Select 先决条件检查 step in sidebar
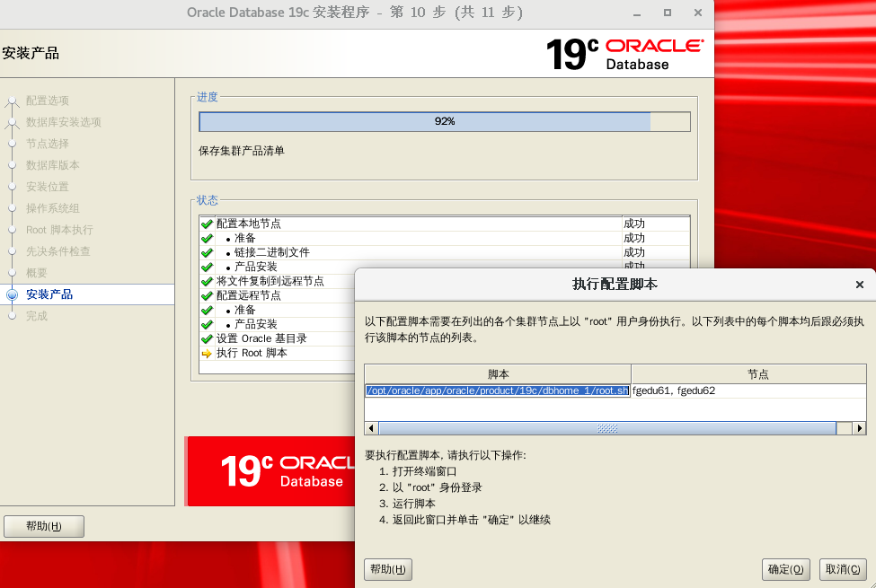This screenshot has height=588, width=876. (58, 251)
